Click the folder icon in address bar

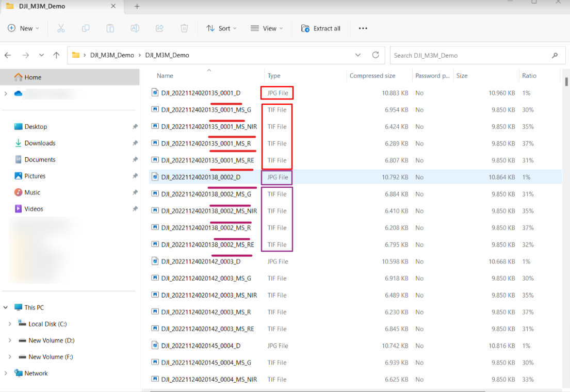coord(76,55)
